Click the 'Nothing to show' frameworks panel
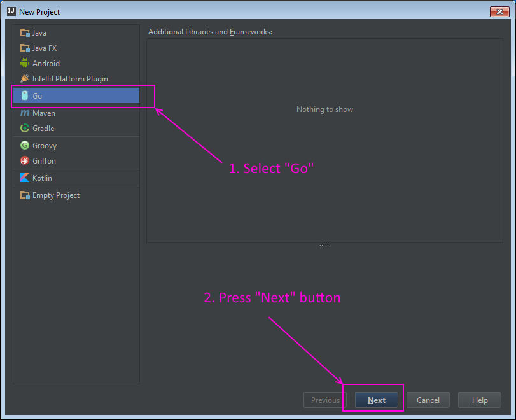The height and width of the screenshot is (420, 516). point(324,141)
